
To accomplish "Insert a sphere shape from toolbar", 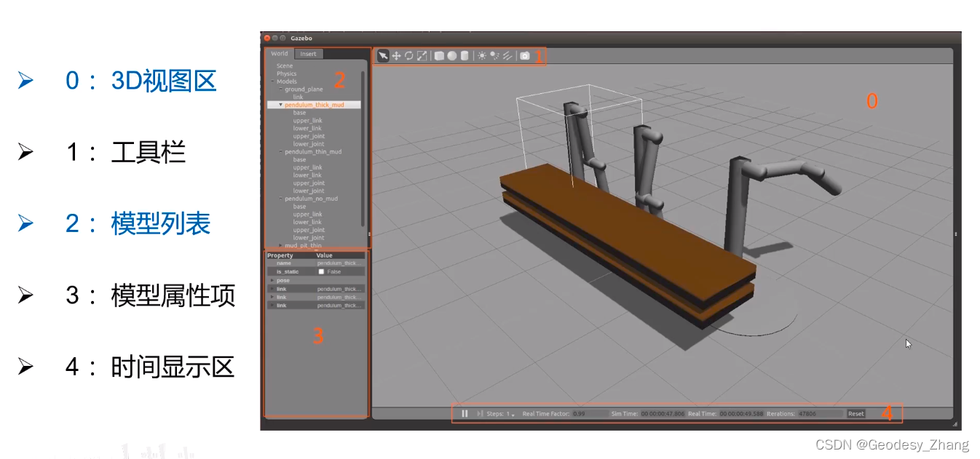I will pyautogui.click(x=452, y=56).
